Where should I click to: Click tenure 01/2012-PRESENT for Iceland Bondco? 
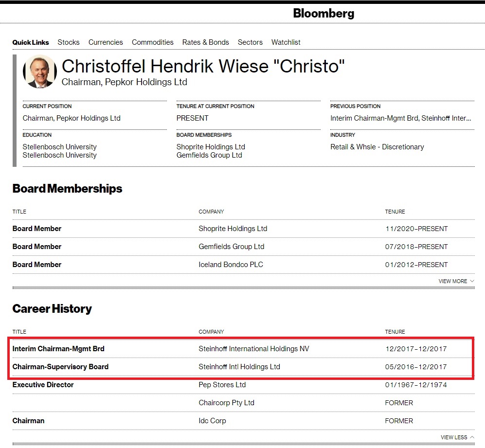[x=416, y=265]
